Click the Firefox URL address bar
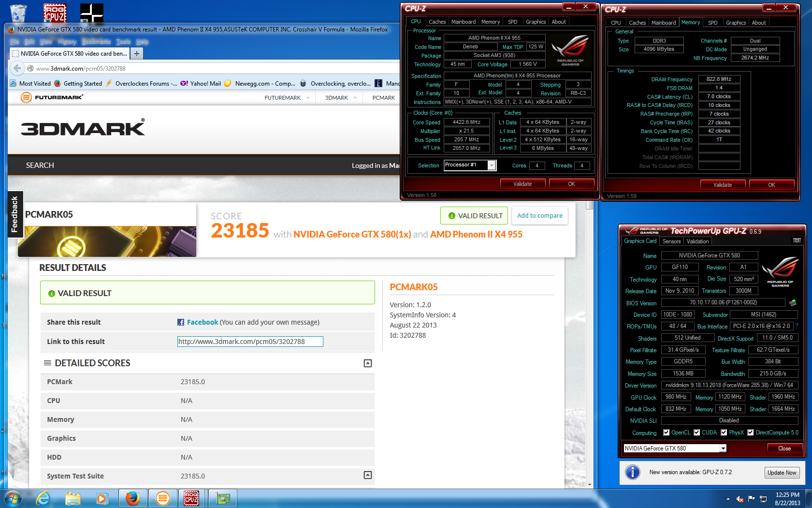The width and height of the screenshot is (812, 508). [x=213, y=68]
